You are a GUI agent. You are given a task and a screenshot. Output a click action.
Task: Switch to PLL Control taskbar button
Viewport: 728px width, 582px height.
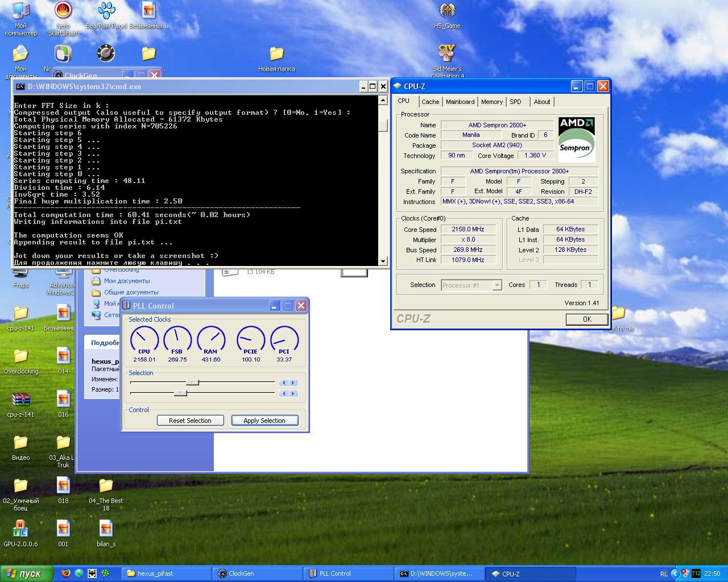coord(348,573)
